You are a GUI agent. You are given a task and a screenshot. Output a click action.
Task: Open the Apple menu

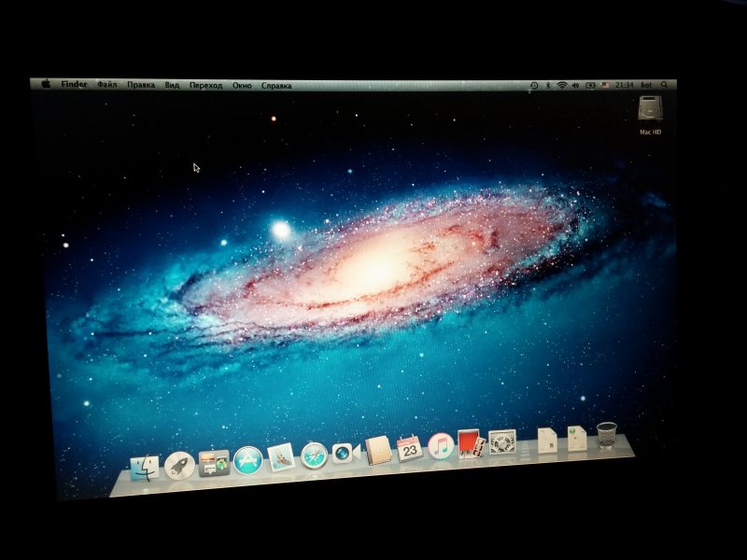45,84
